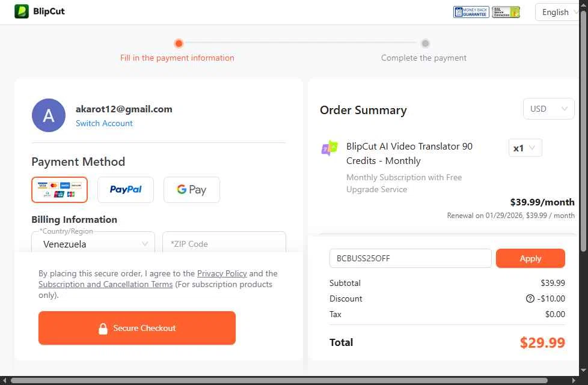Click the Tax $0.00 value
The width and height of the screenshot is (588, 385).
coord(555,314)
